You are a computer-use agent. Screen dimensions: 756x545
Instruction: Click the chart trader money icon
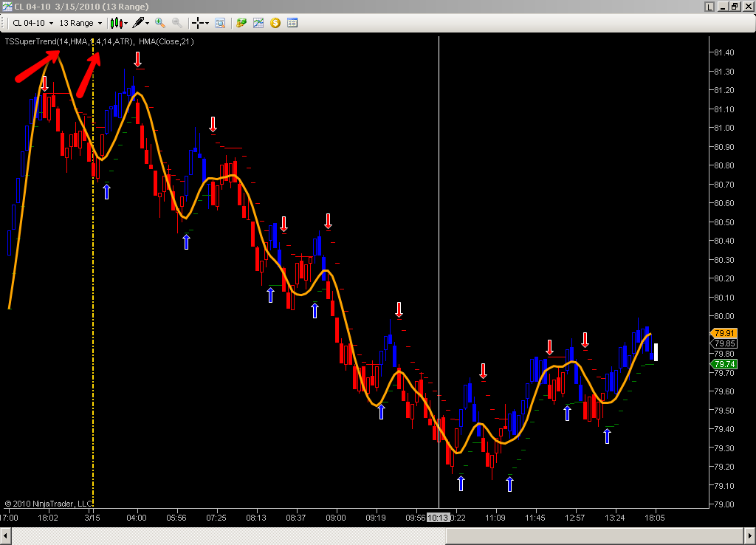(x=241, y=23)
